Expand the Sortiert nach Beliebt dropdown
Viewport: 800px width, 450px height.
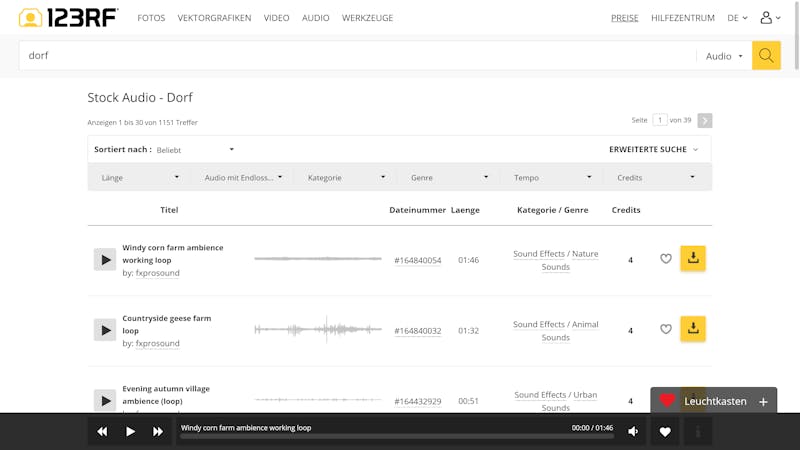click(x=195, y=150)
